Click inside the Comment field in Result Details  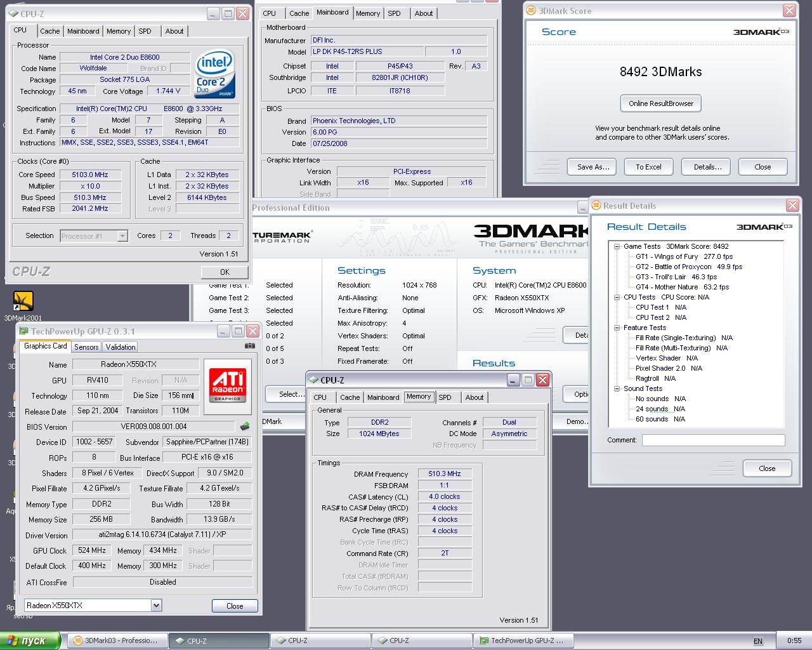point(713,440)
